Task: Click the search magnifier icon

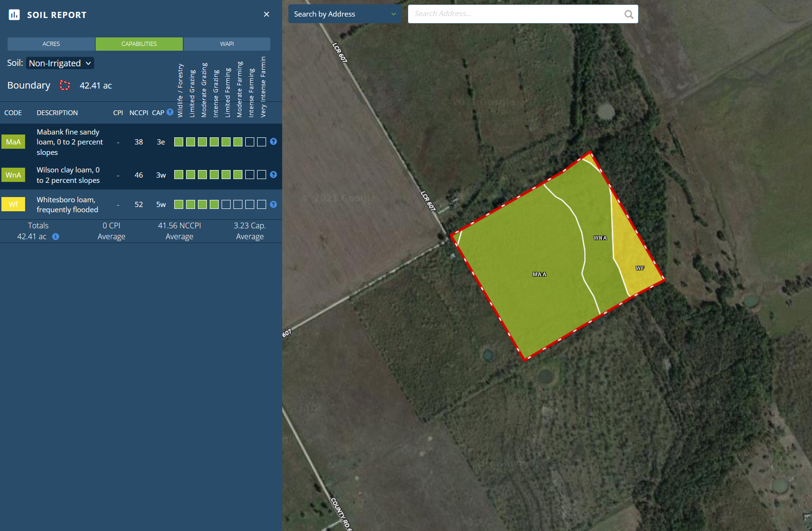Action: [628, 14]
